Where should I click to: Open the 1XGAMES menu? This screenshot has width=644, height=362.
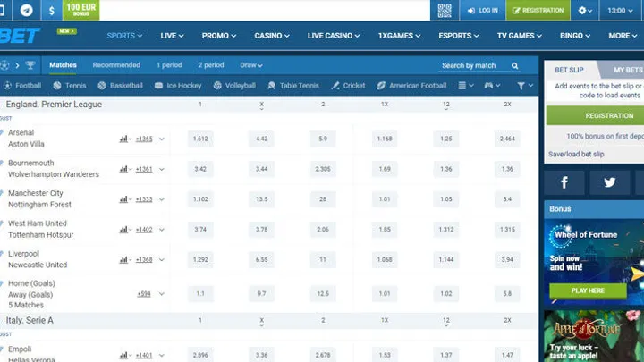pyautogui.click(x=399, y=36)
